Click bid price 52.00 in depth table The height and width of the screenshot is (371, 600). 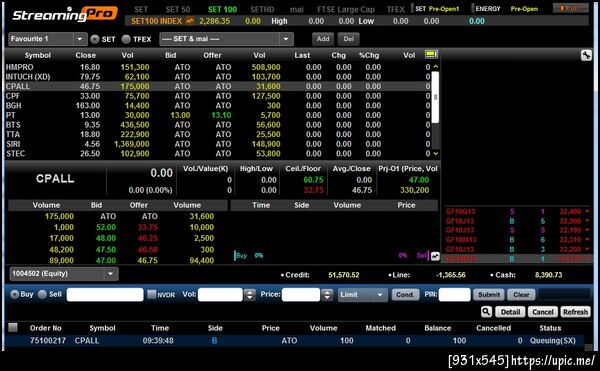point(106,227)
